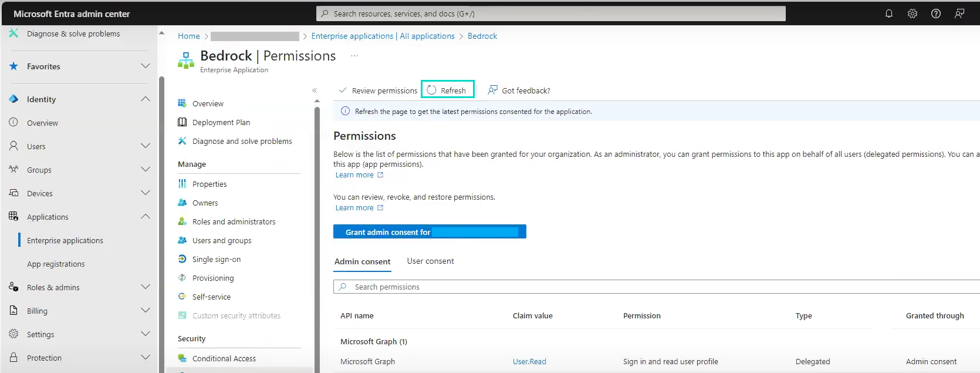
Task: Expand the Roles & admins chevron
Action: point(146,287)
